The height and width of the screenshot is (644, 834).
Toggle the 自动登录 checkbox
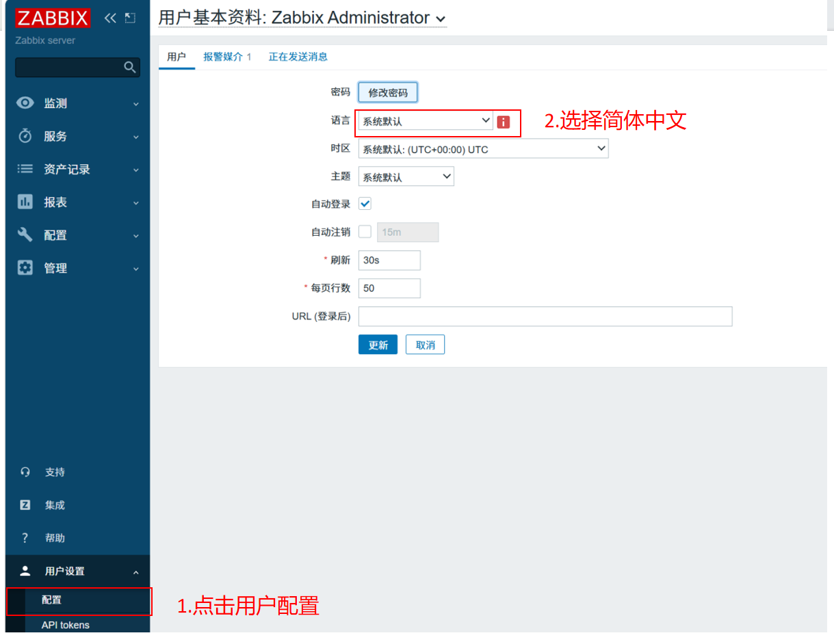pos(365,204)
